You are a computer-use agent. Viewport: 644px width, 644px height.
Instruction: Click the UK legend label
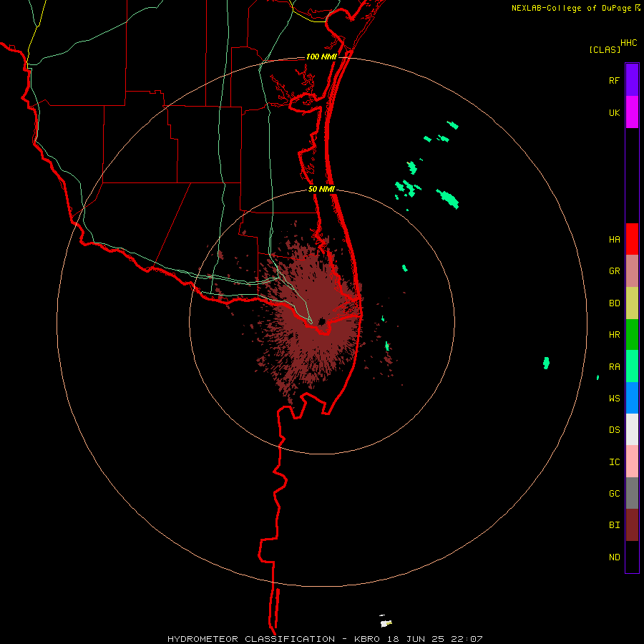(614, 113)
